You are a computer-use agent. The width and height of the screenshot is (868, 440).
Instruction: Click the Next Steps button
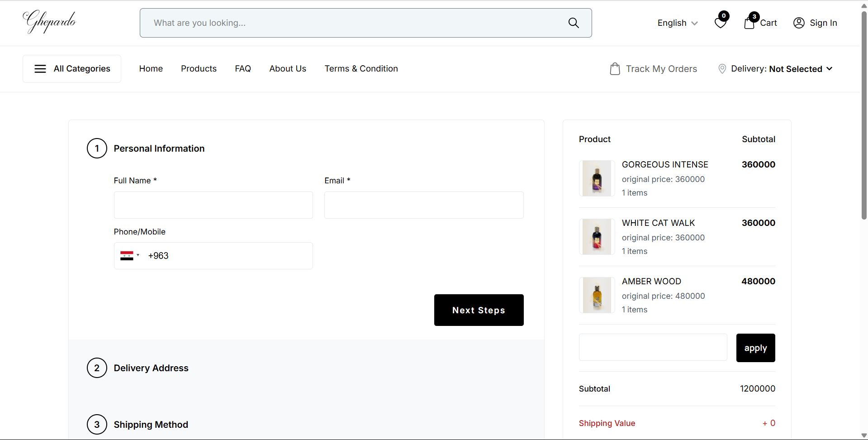[479, 310]
